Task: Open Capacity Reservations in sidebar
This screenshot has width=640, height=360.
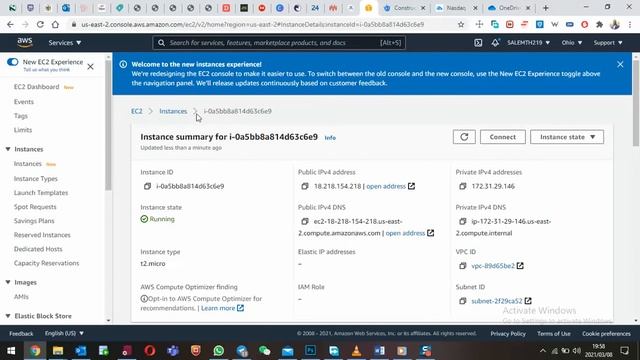Action: pyautogui.click(x=47, y=263)
